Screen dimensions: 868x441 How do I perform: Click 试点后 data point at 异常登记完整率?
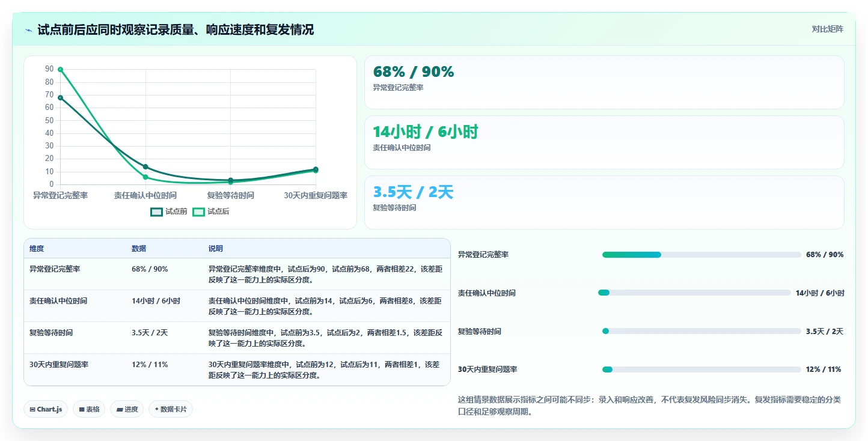(60, 70)
